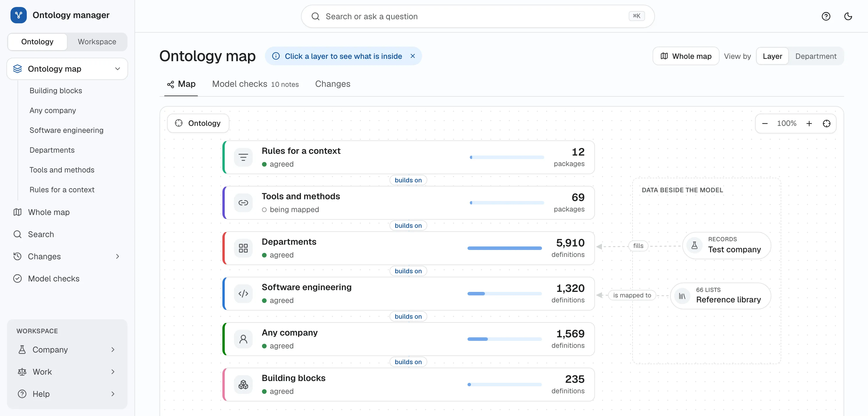Zoom in with the plus icon

pos(809,124)
